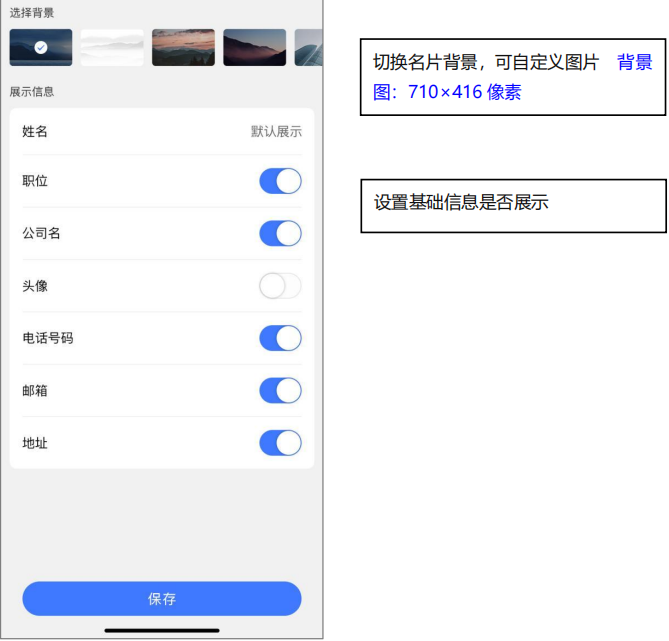Click the 电话号码 label
The height and width of the screenshot is (641, 669).
[48, 338]
